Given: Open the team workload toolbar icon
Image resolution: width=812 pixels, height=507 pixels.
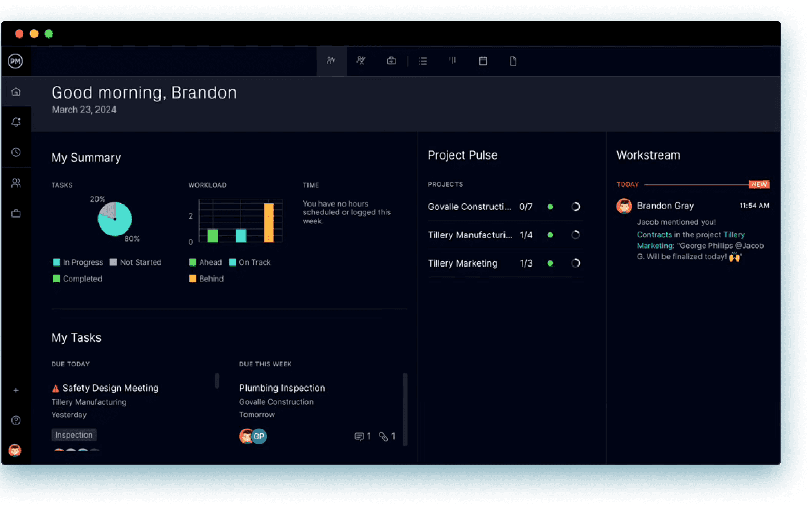Looking at the screenshot, I should (x=361, y=61).
